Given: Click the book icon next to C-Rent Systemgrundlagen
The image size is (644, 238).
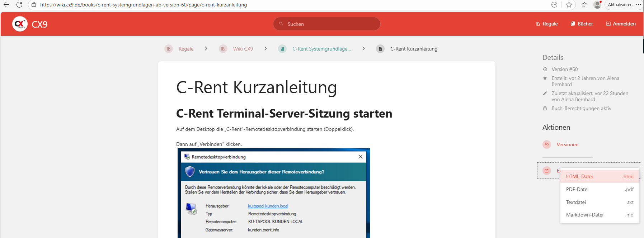Looking at the screenshot, I should point(282,49).
